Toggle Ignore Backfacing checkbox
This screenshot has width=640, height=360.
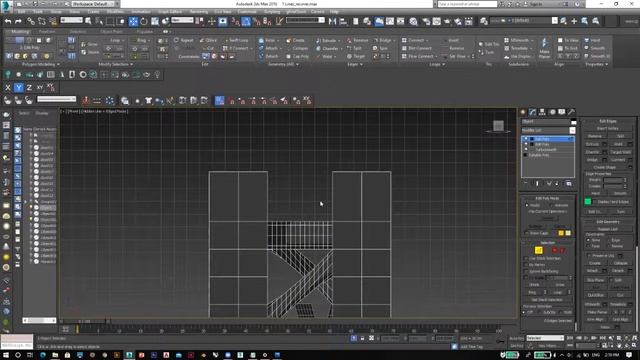(x=526, y=271)
